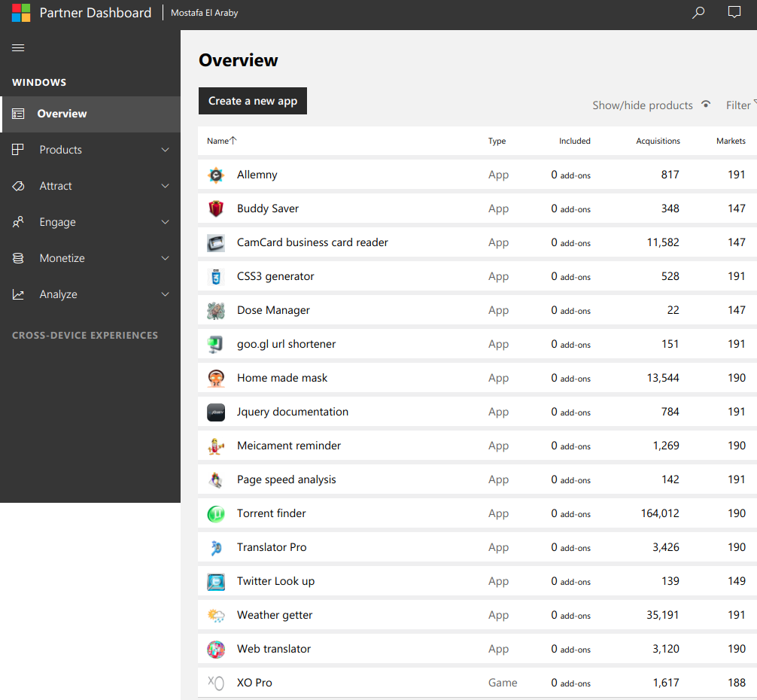
Task: Open the Filter dropdown
Action: click(741, 105)
